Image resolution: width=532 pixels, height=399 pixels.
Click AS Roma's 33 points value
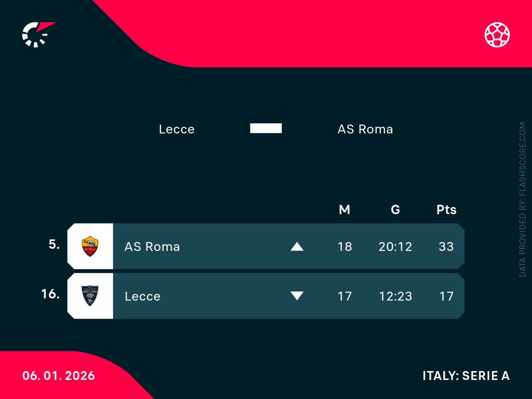pyautogui.click(x=446, y=246)
